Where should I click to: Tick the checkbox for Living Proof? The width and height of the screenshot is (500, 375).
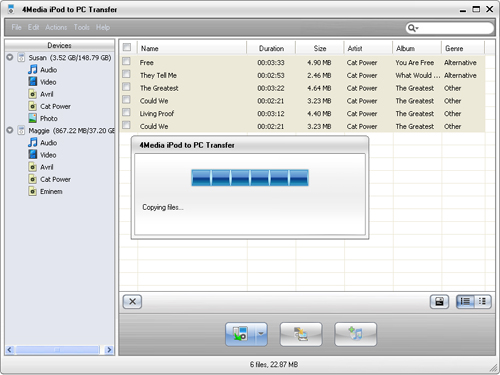pyautogui.click(x=126, y=112)
